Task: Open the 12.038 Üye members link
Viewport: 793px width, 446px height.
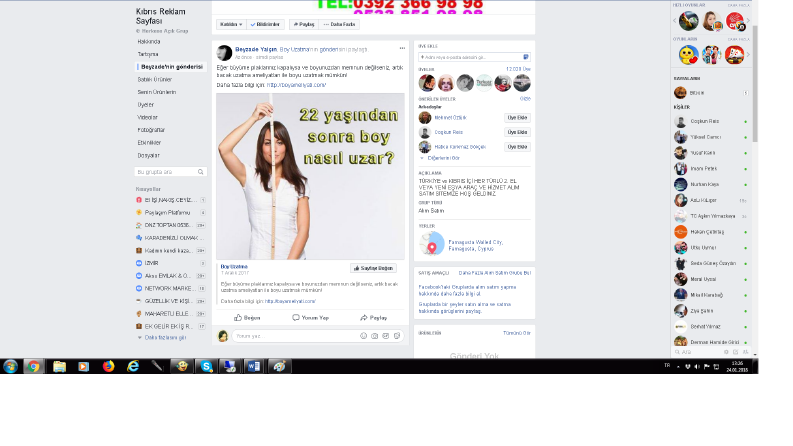Action: tap(518, 69)
